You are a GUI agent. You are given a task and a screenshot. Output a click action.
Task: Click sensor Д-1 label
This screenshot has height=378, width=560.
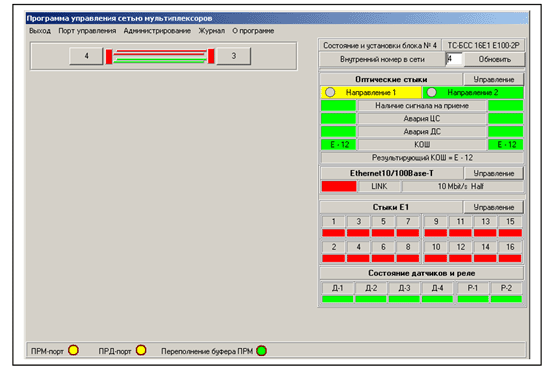[338, 288]
